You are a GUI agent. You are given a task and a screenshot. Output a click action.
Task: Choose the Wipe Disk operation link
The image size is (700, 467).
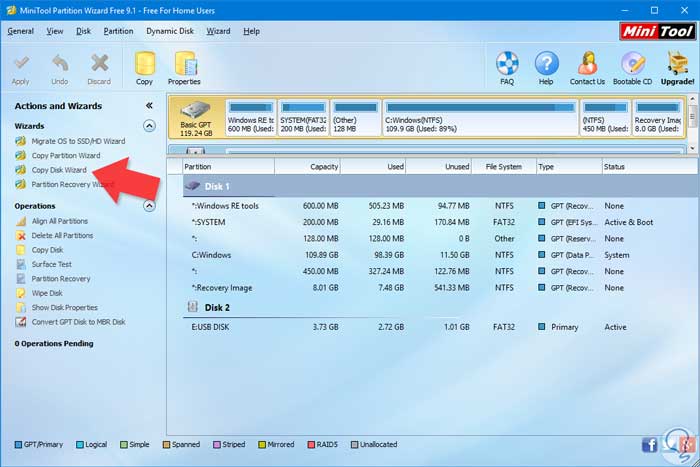pyautogui.click(x=47, y=293)
